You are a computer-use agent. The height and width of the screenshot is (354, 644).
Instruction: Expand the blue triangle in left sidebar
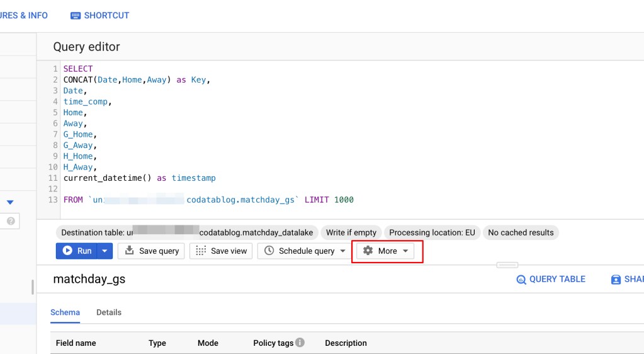click(10, 202)
